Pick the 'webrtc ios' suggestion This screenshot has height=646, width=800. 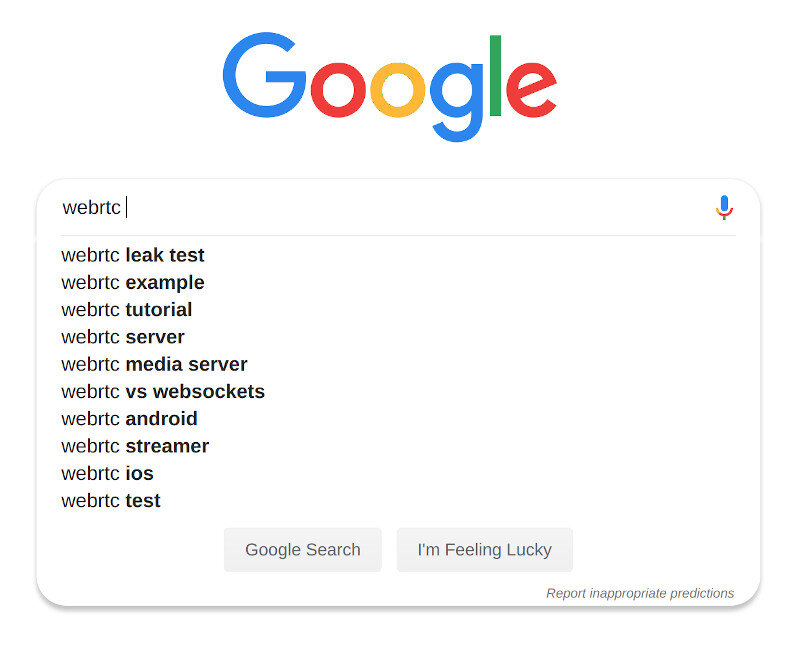pos(107,474)
